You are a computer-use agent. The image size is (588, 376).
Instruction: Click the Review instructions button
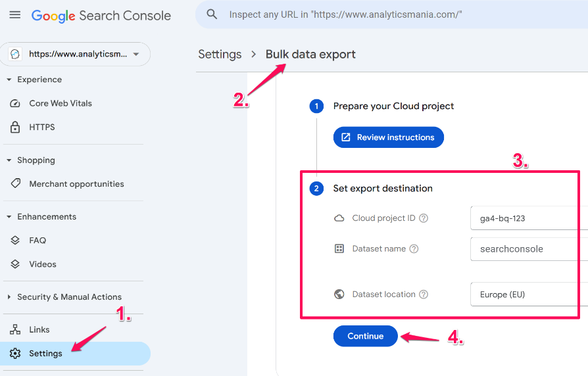(x=388, y=137)
